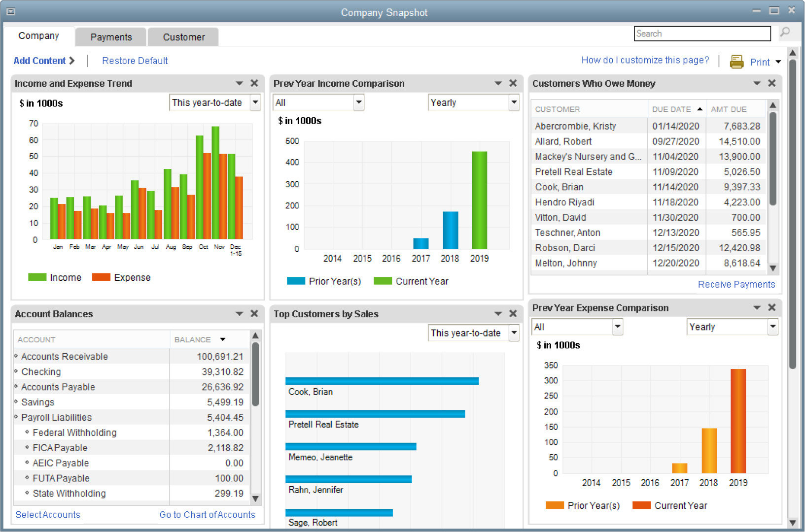This screenshot has height=532, width=805.
Task: Open the Print dropdown arrow
Action: point(778,62)
